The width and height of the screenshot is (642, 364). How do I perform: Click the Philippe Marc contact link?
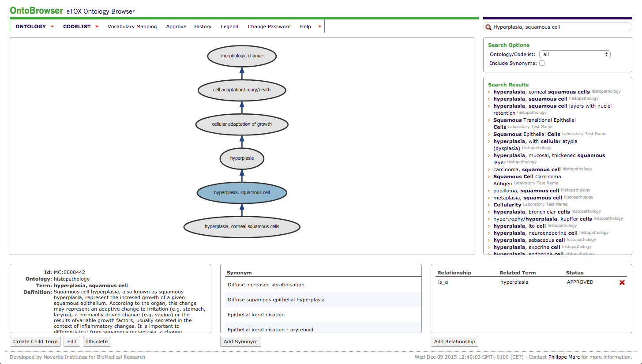[x=564, y=357]
